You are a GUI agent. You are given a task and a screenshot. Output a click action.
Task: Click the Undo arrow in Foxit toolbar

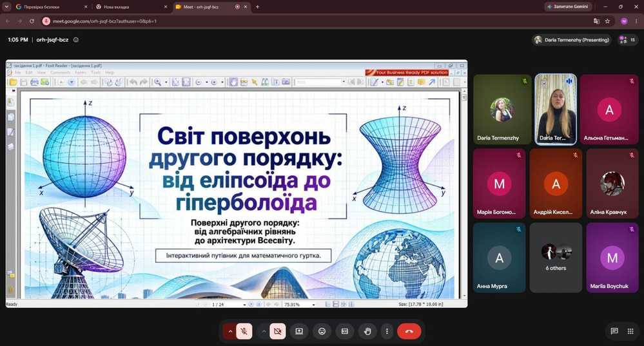click(133, 82)
